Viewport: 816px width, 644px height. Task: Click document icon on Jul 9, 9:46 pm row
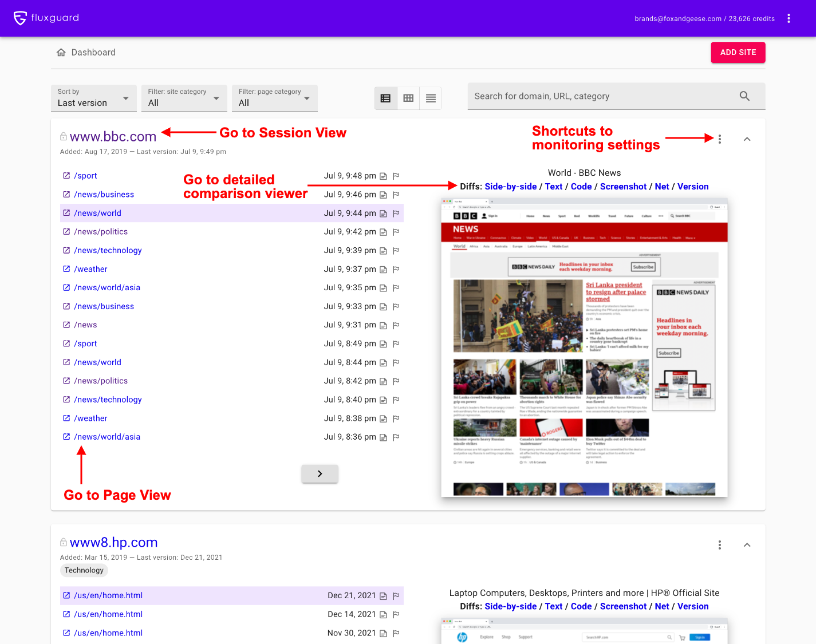[383, 195]
